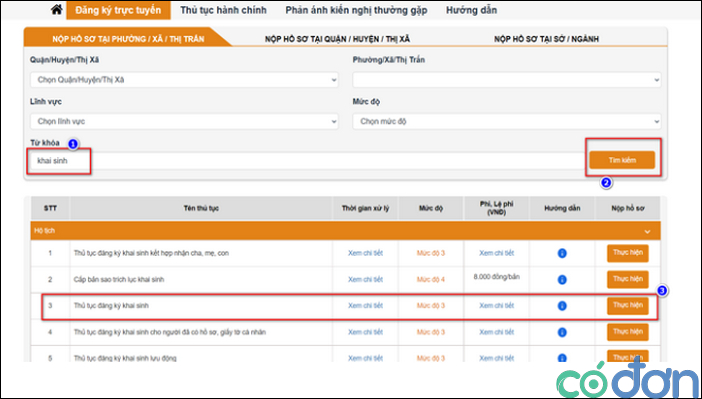Image resolution: width=702 pixels, height=399 pixels.
Task: Click the 'Phí, Lệ phí (VNĐ)' column header
Action: pyautogui.click(x=497, y=208)
